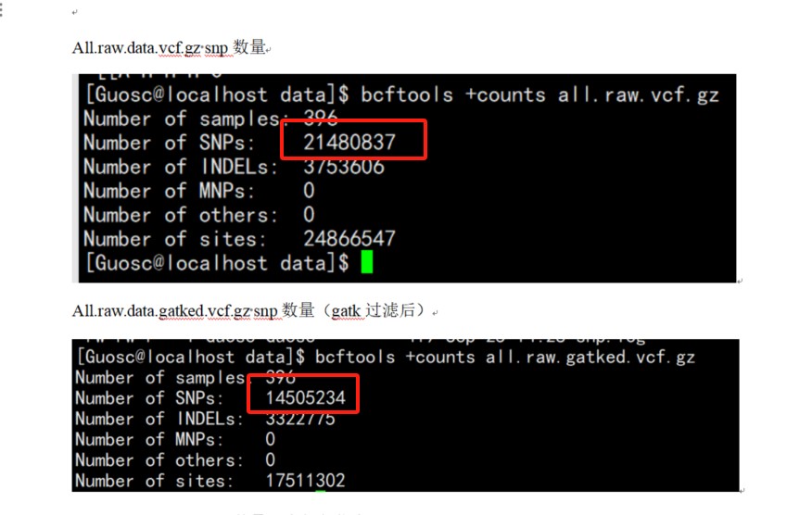This screenshot has height=515, width=812.
Task: Click the three-dot handle at the left edge
Action: pos(3,11)
